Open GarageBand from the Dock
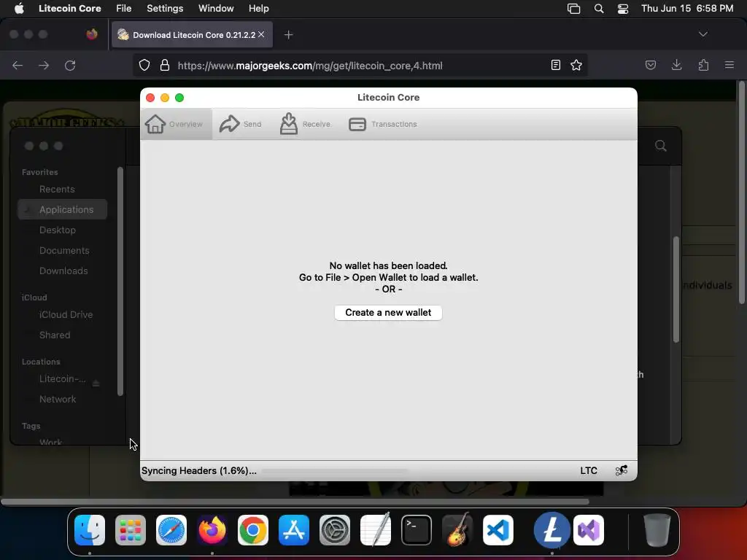This screenshot has height=560, width=747. (457, 530)
